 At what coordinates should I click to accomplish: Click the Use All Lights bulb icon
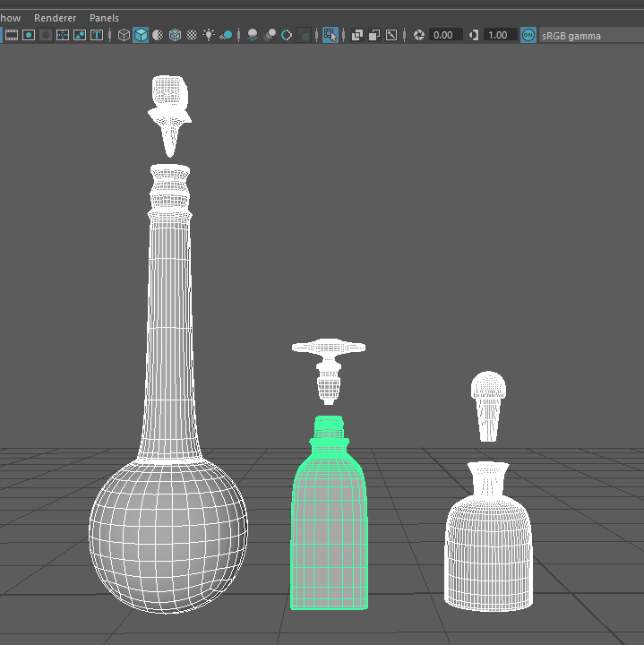coord(209,35)
